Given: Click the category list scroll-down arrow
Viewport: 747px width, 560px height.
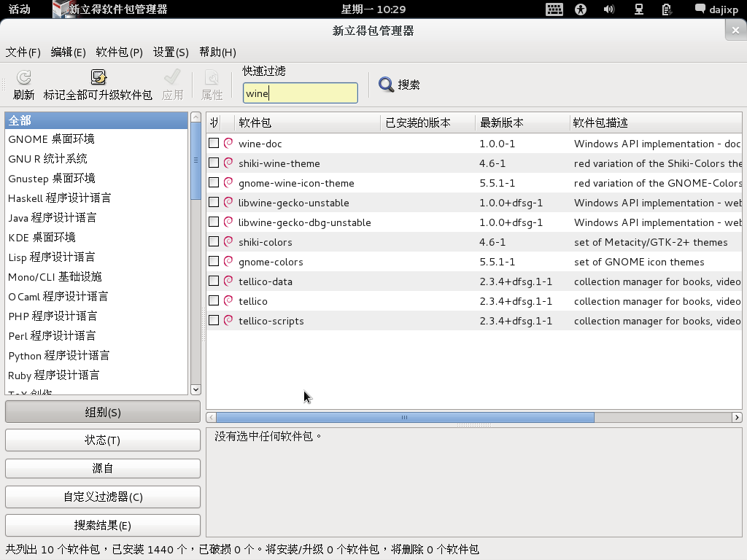Looking at the screenshot, I should 196,389.
